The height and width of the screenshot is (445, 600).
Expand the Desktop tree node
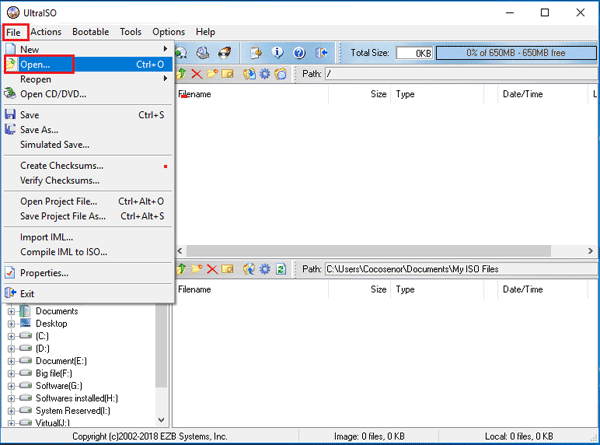click(11, 324)
